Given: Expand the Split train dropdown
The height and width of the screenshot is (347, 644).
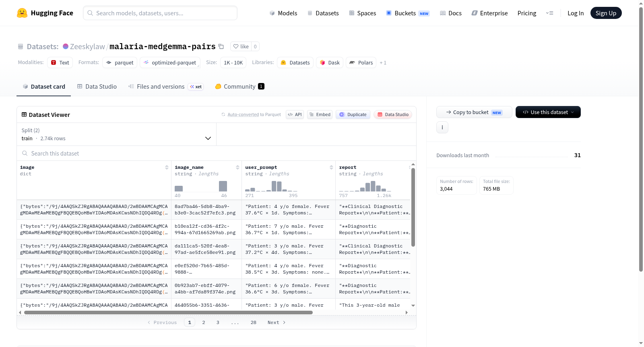Looking at the screenshot, I should [x=116, y=134].
